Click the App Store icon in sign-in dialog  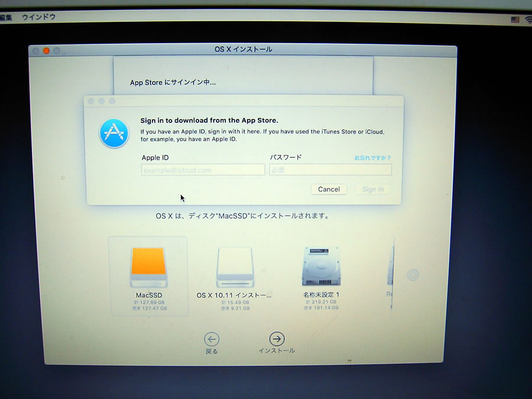pyautogui.click(x=114, y=134)
